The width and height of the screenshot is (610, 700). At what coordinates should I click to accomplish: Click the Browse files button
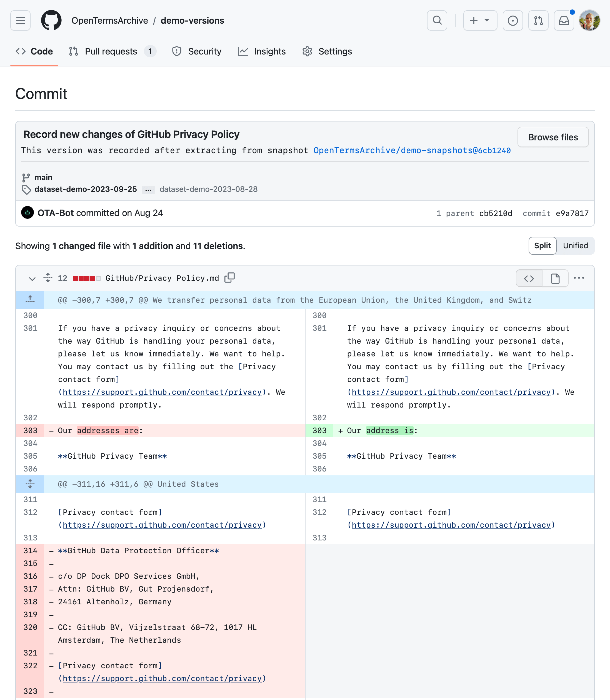point(553,137)
